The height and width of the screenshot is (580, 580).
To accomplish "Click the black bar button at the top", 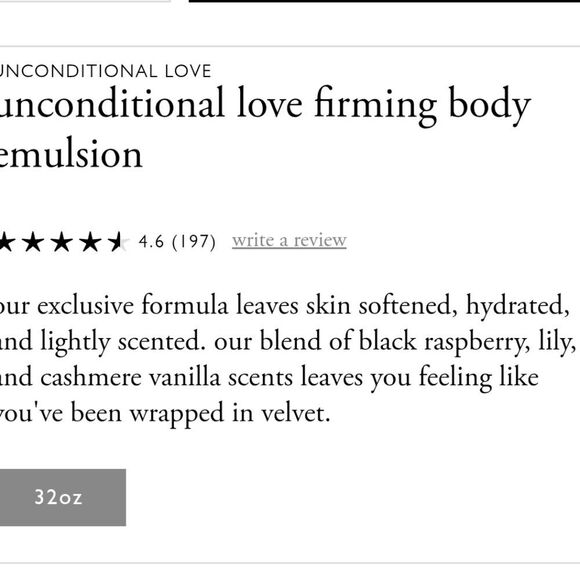I will (x=384, y=1).
